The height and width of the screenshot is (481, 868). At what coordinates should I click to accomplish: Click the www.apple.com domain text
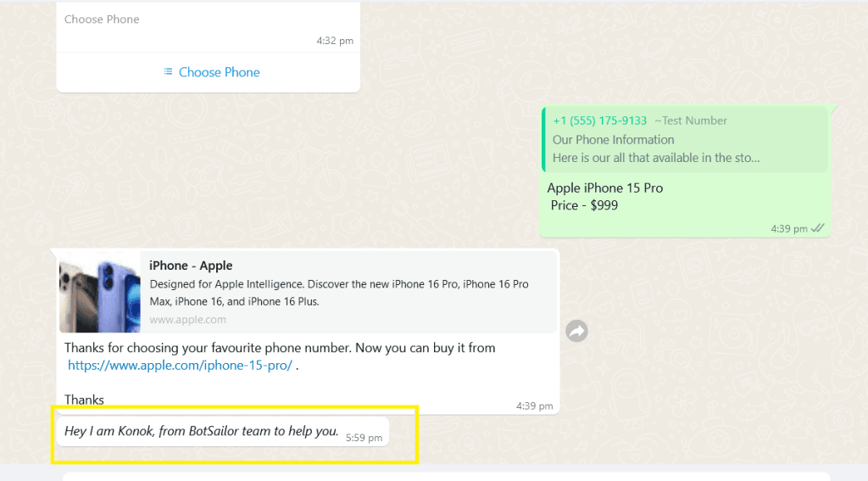[x=187, y=320]
